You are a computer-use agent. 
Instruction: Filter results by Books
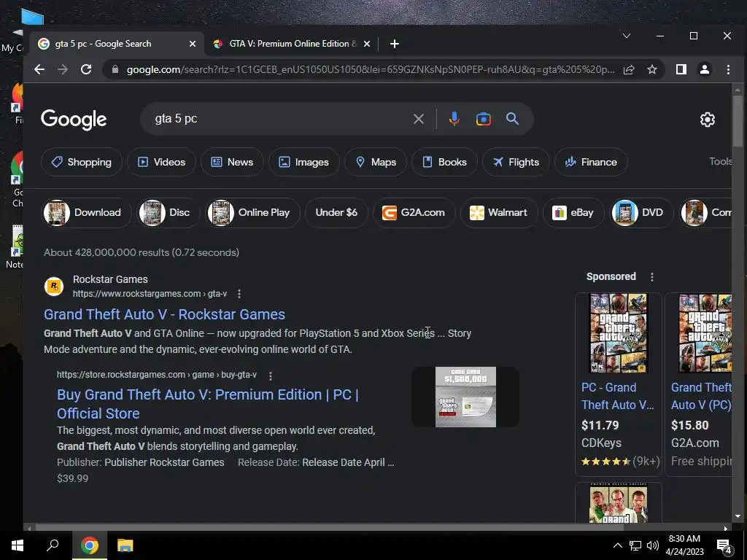click(x=445, y=162)
